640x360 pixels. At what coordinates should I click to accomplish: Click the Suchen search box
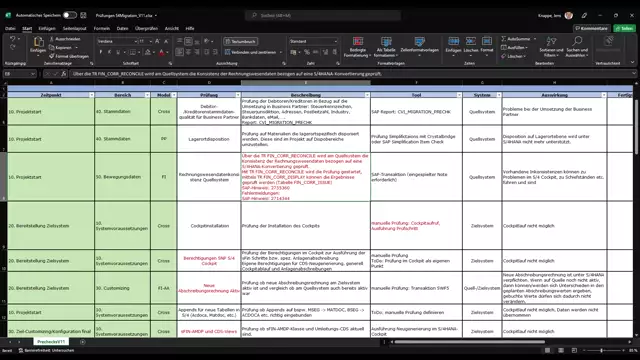[323, 15]
